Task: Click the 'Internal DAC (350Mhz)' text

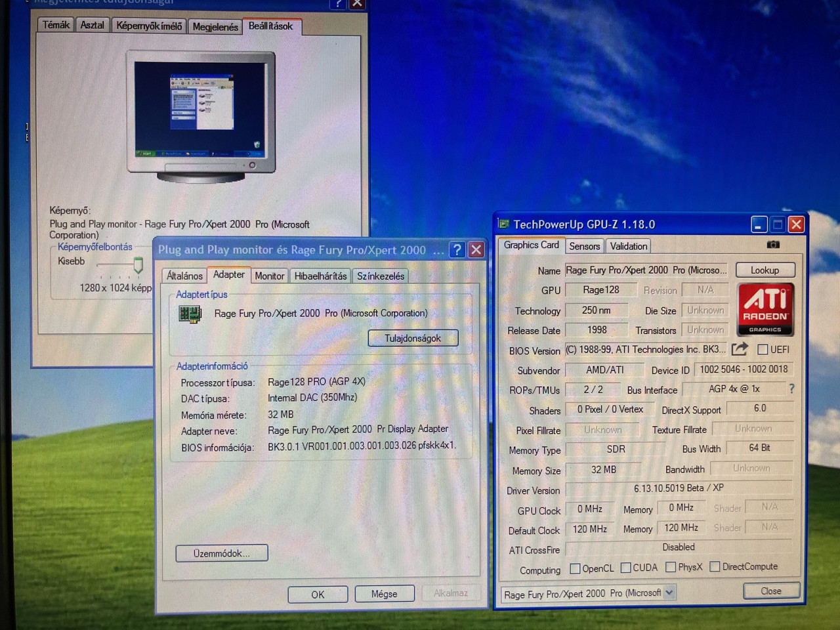Action: click(x=312, y=398)
